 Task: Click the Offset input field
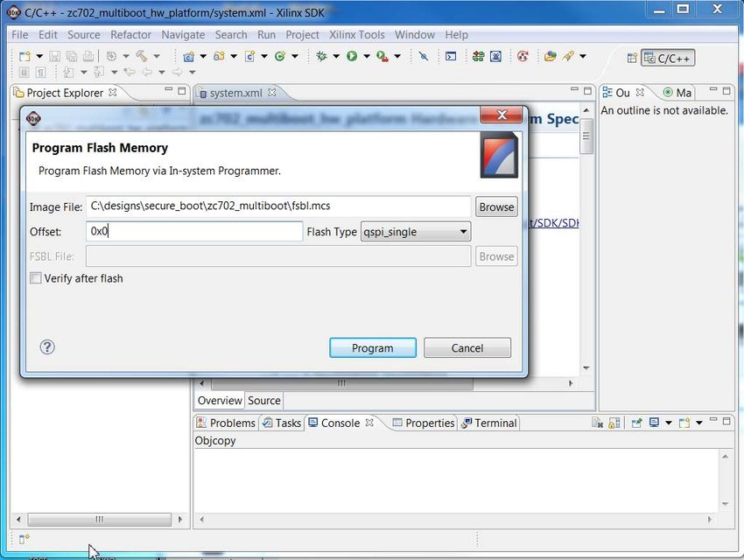point(194,231)
